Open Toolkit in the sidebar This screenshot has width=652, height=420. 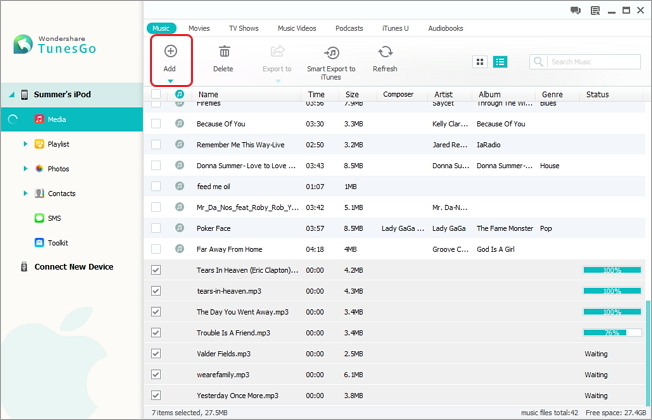tap(51, 243)
